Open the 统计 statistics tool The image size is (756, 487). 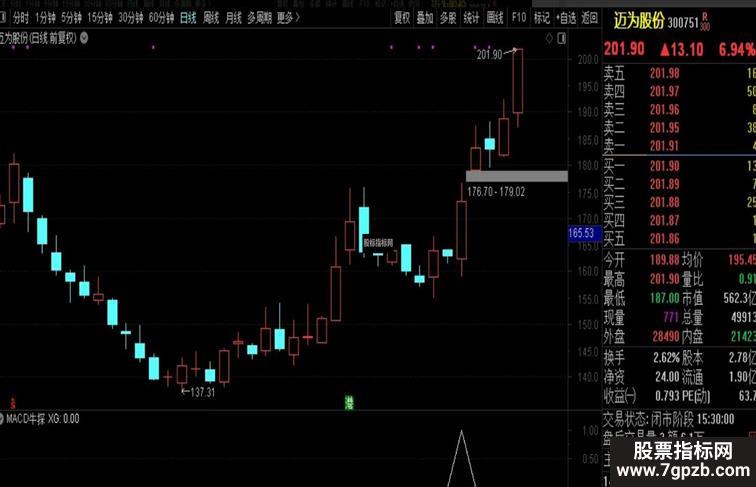tap(471, 18)
